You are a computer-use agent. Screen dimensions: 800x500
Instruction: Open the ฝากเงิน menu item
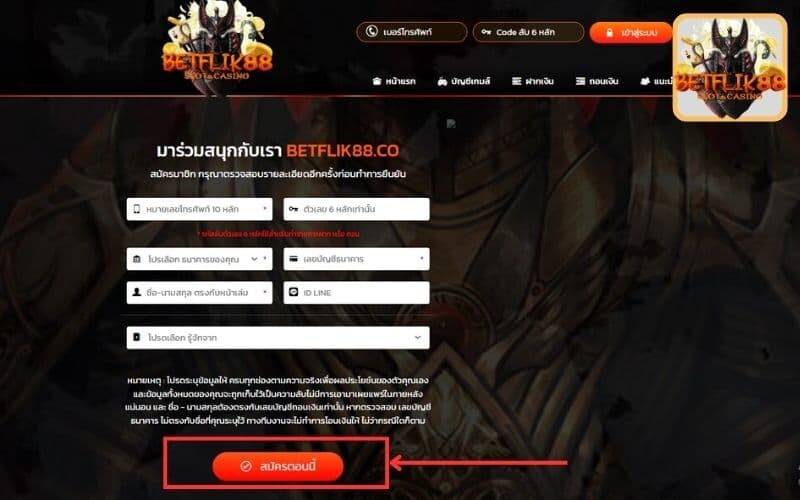tap(533, 81)
